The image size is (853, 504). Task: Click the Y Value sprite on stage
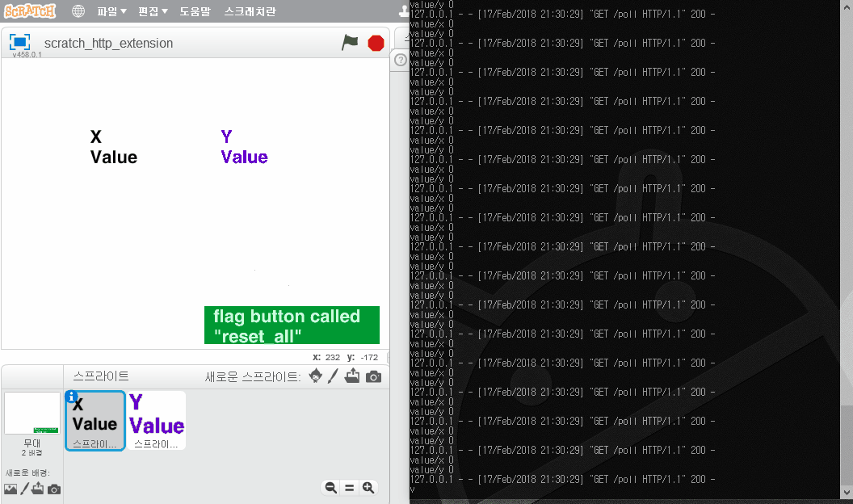244,147
